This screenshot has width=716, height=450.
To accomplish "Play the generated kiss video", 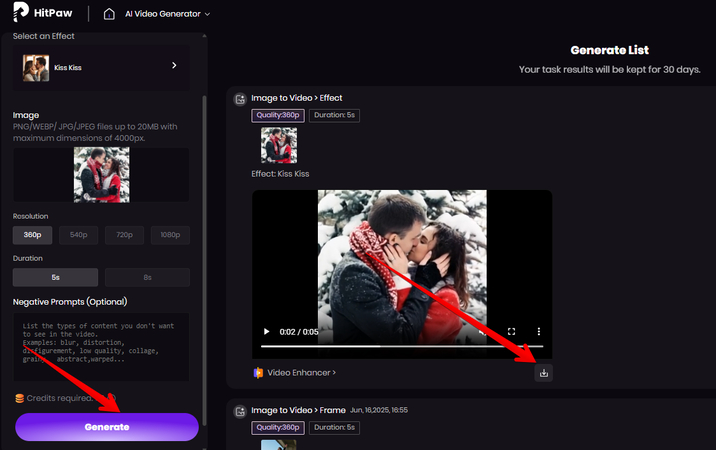I will click(x=267, y=332).
